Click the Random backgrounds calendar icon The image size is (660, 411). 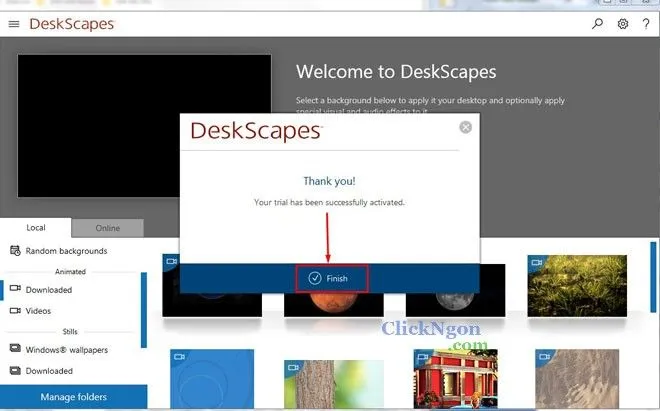coord(15,251)
